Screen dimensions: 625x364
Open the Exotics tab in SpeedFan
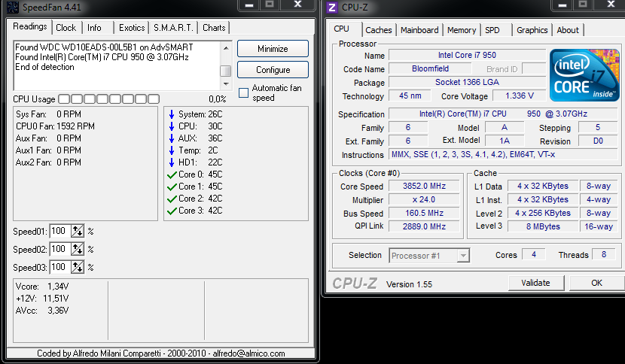click(x=132, y=28)
